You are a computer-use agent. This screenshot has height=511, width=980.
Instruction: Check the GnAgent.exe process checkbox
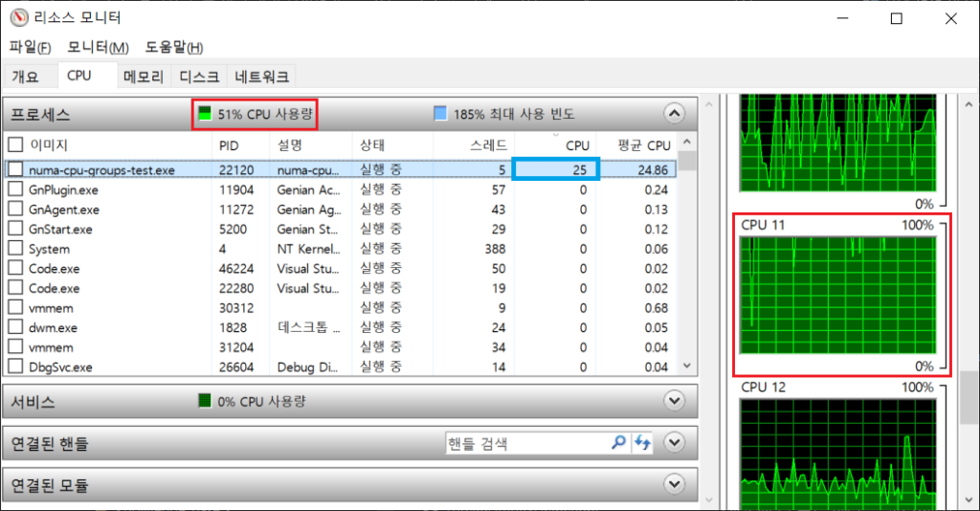15,209
